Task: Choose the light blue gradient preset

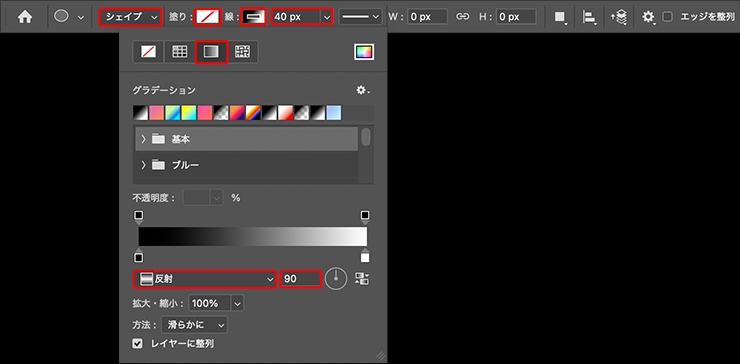Action: 333,112
